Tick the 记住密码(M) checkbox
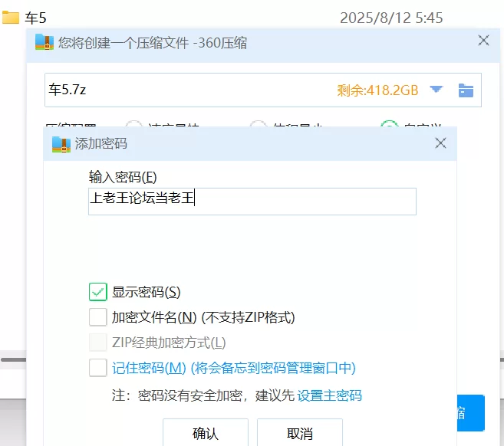Image resolution: width=504 pixels, height=446 pixels. coord(98,368)
